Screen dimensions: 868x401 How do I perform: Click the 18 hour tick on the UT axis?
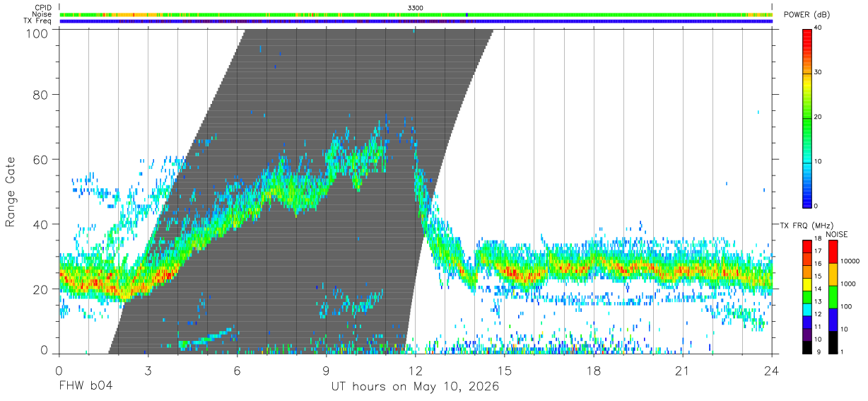coord(594,370)
